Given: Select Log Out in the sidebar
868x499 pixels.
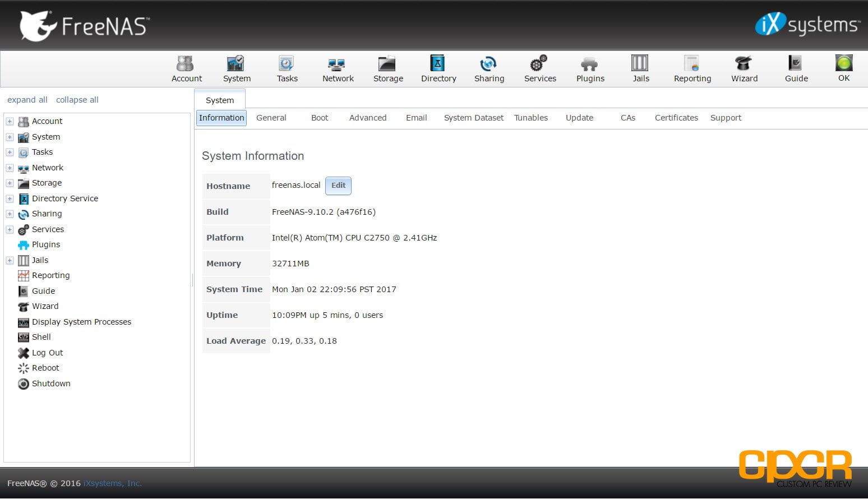Looking at the screenshot, I should pos(48,353).
